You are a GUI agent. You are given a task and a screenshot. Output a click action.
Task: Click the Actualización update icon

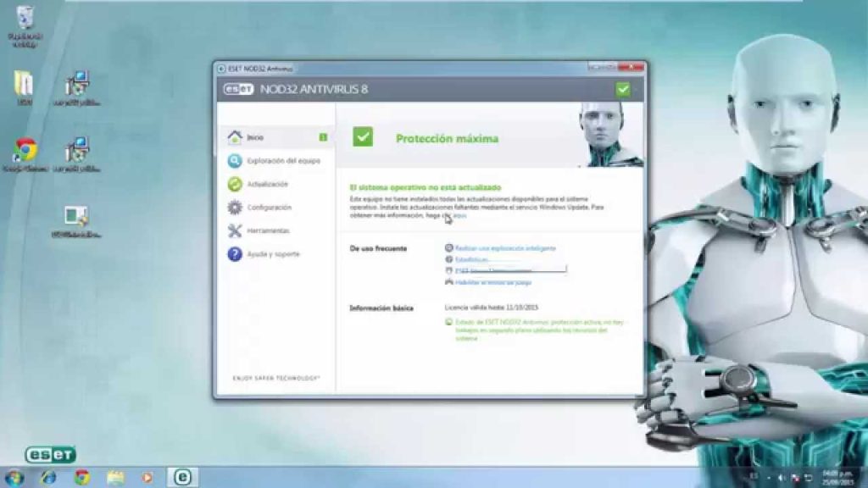click(234, 183)
